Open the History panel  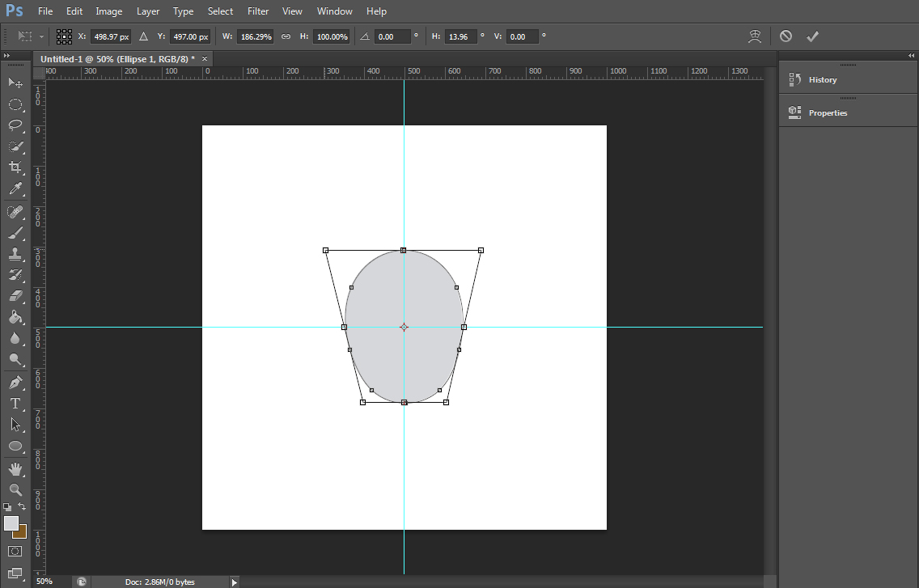coord(822,79)
